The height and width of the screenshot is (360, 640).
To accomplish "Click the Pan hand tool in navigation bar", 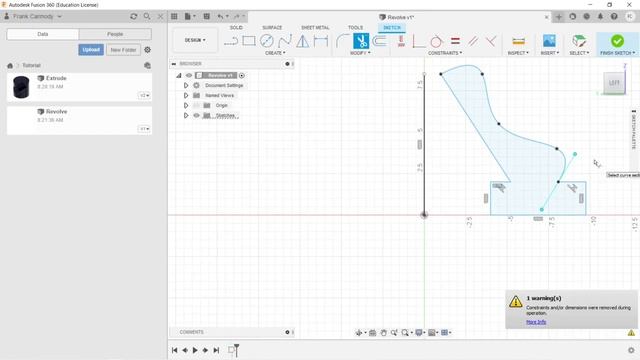I will tap(383, 333).
